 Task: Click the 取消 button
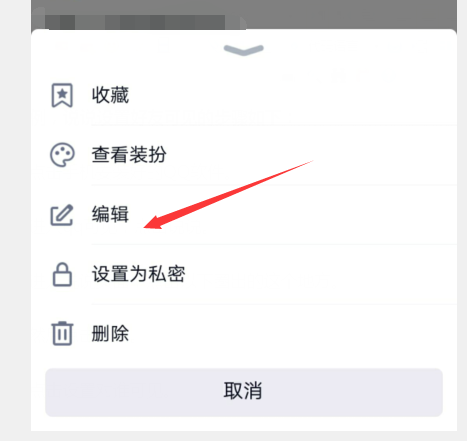[244, 392]
